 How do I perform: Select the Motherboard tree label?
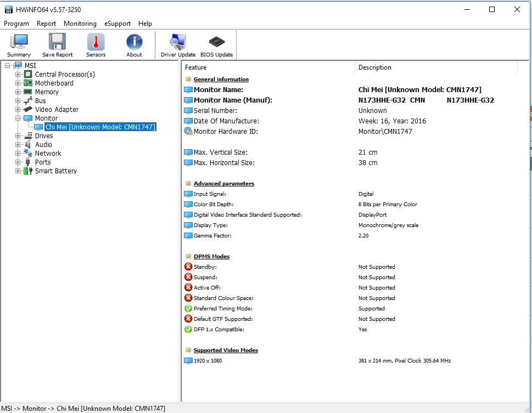point(54,83)
